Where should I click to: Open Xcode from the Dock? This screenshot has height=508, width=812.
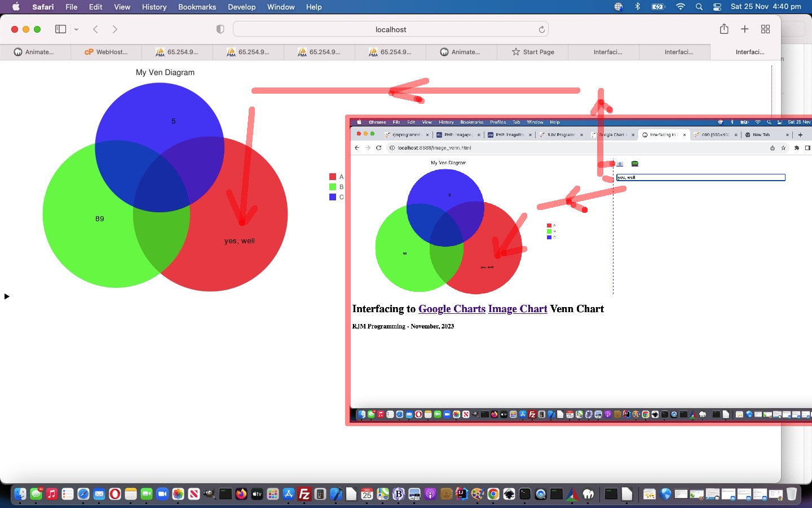point(336,494)
